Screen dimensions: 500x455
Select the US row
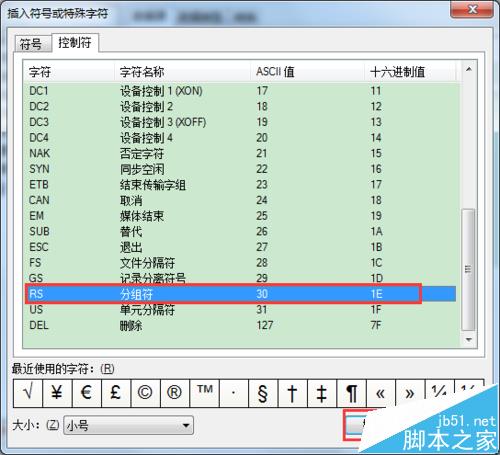241,310
